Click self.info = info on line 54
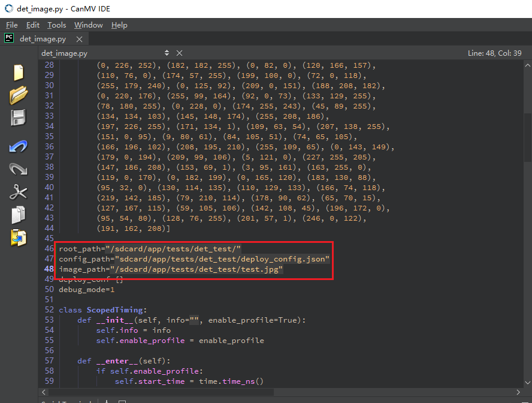The width and height of the screenshot is (532, 403). point(134,330)
